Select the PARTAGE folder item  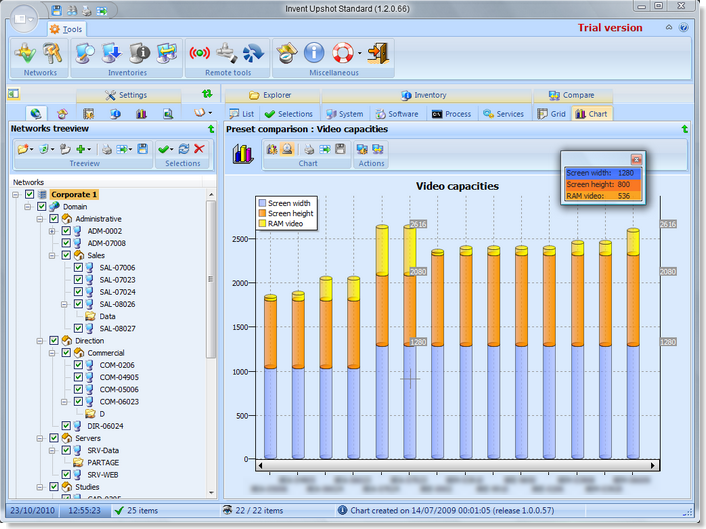103,462
